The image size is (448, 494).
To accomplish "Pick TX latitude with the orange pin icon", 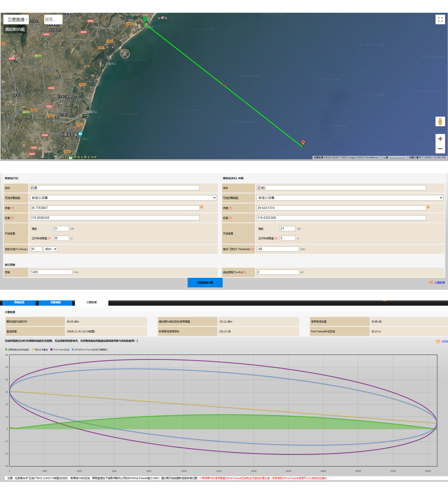I will click(202, 207).
